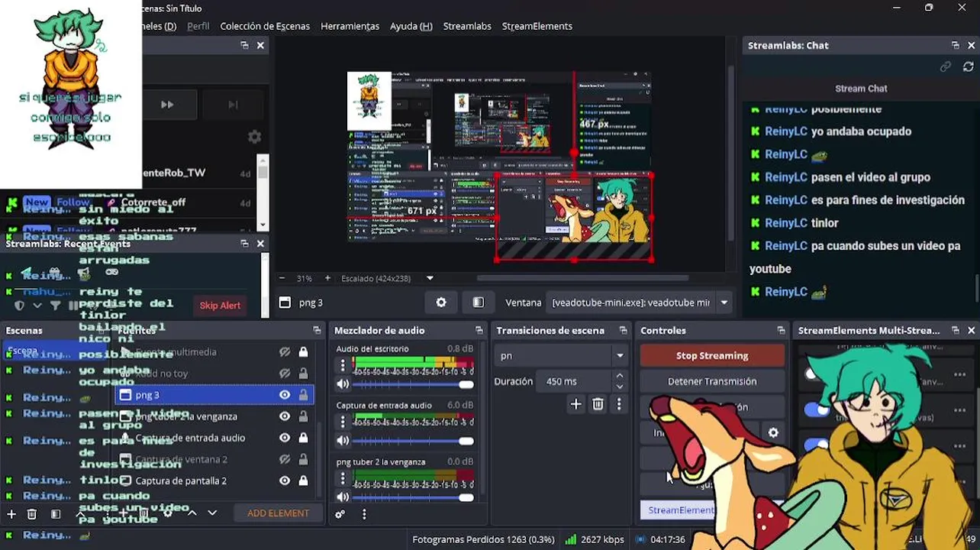Open settings gear in Controles panel

tap(773, 432)
